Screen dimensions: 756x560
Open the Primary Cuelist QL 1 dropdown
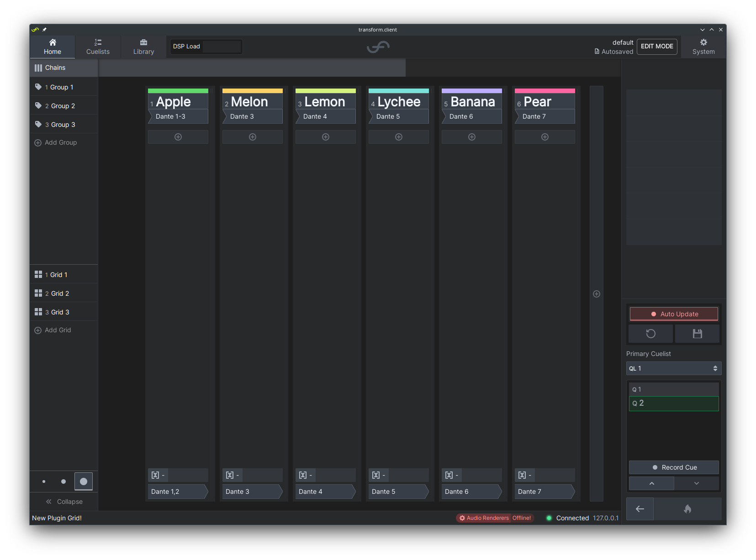[x=674, y=368]
